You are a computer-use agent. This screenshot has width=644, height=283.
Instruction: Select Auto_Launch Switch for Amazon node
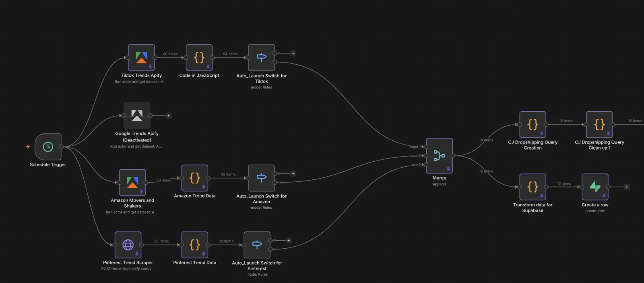tap(262, 178)
